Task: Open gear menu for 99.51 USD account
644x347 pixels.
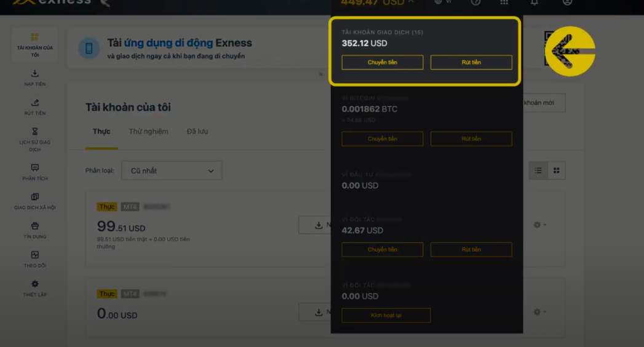Action: tap(539, 225)
